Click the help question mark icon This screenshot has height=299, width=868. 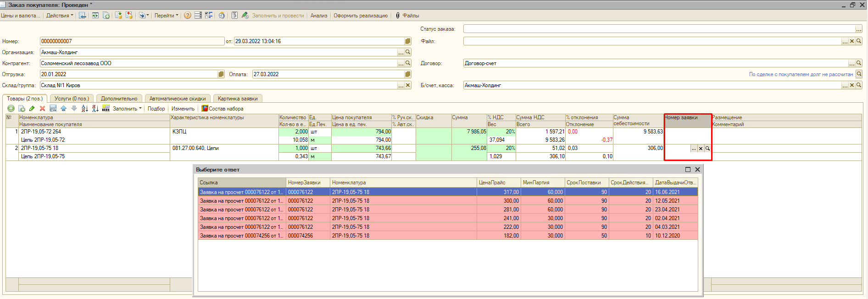click(x=187, y=15)
